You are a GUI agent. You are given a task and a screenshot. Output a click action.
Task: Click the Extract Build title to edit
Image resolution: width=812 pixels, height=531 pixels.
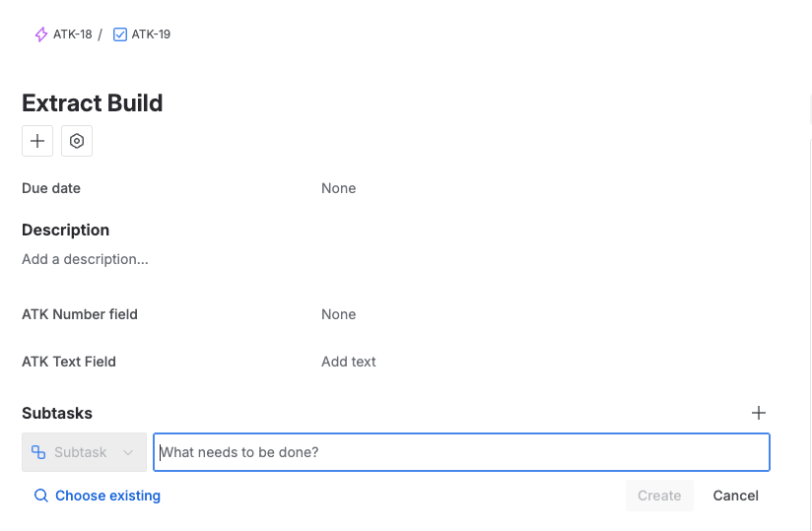[x=93, y=102]
